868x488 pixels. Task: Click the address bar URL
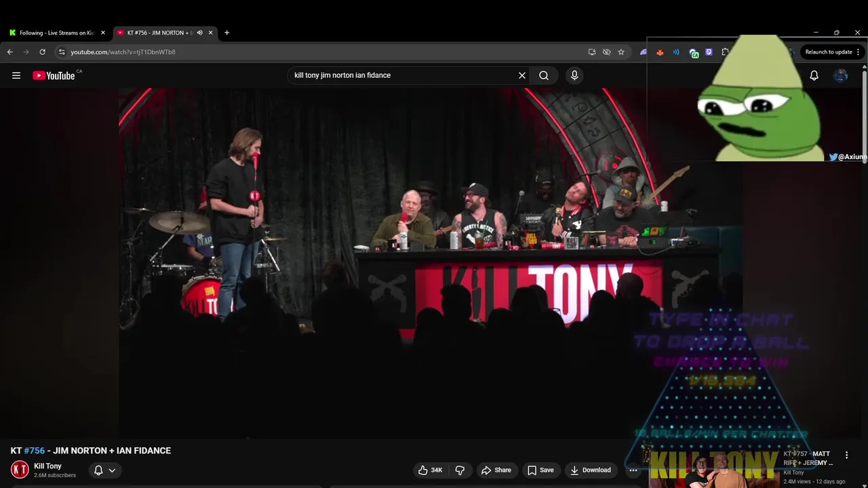pos(123,52)
